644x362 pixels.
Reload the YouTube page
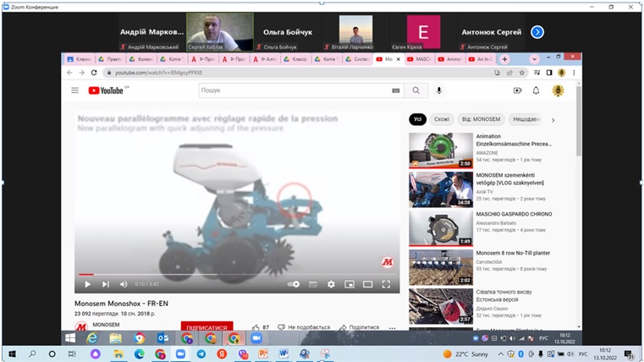pos(94,73)
